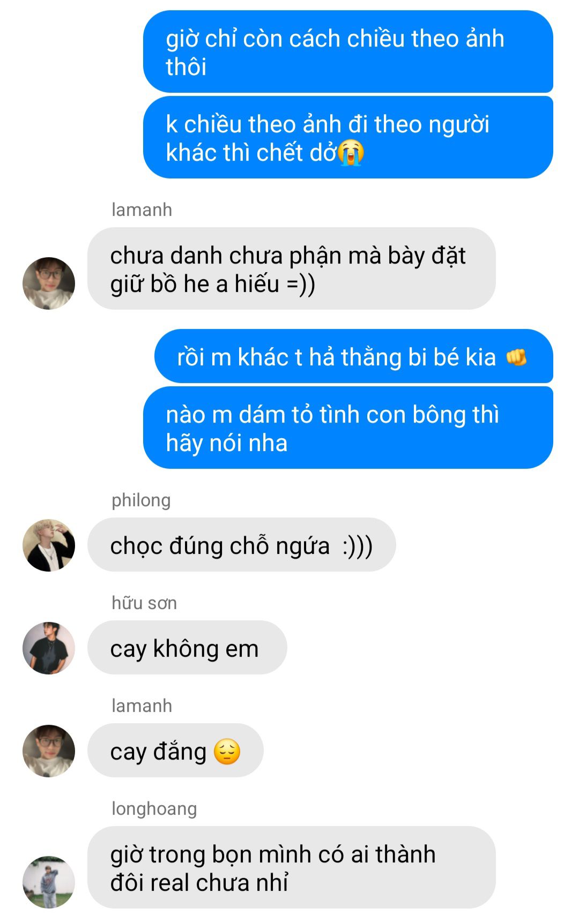Screen dimensions: 579x924
Task: Tap lamanh's avatar beside 'chưa danh chưa phận'
Action: (49, 283)
